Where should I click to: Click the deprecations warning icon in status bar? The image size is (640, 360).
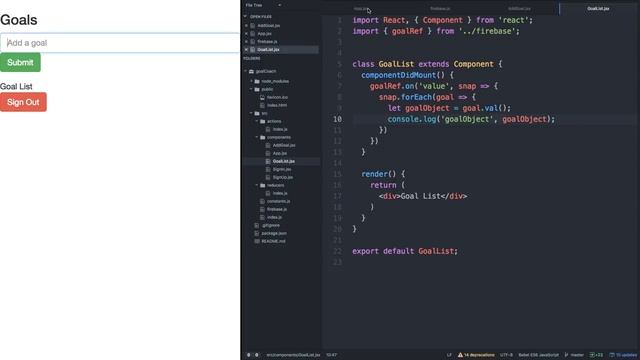point(460,355)
